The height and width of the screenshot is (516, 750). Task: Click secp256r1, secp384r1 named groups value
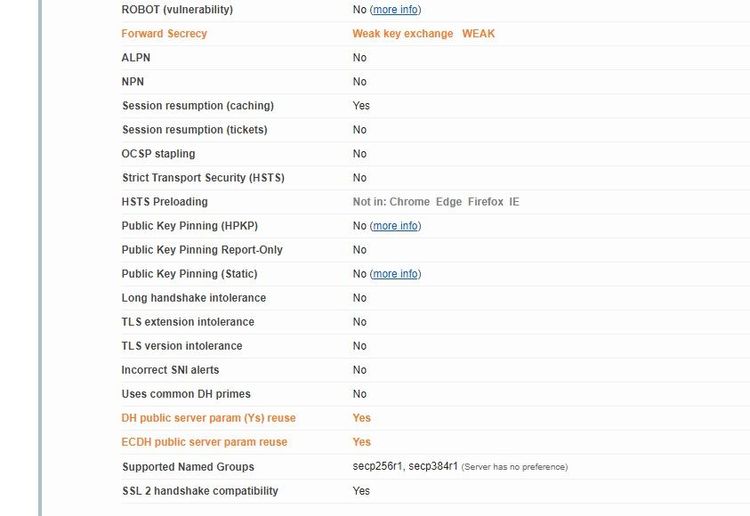coord(405,467)
